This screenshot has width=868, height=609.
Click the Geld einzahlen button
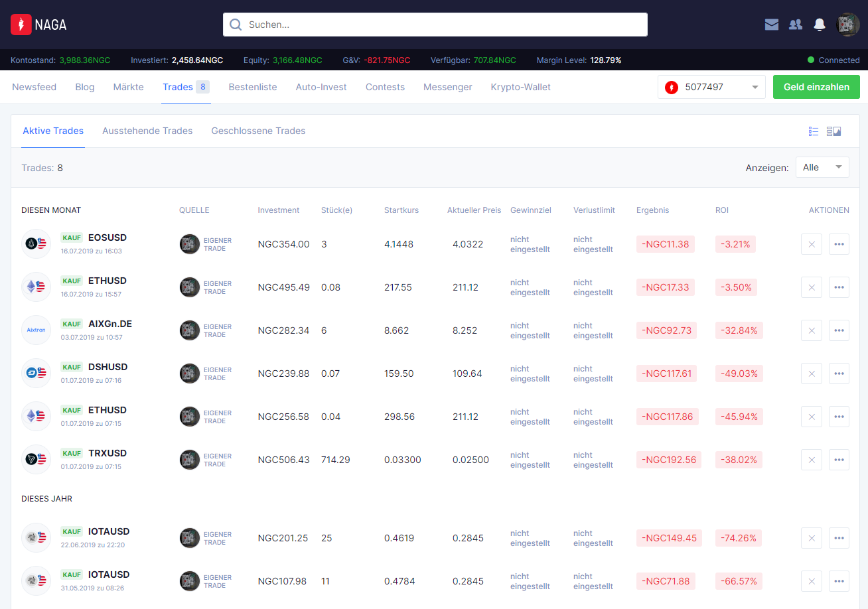(816, 87)
